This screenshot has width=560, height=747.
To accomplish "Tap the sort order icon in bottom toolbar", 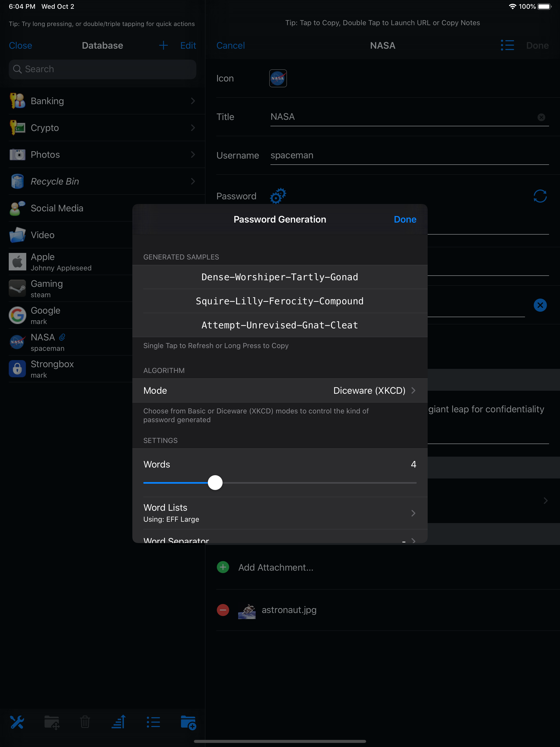I will 119,722.
